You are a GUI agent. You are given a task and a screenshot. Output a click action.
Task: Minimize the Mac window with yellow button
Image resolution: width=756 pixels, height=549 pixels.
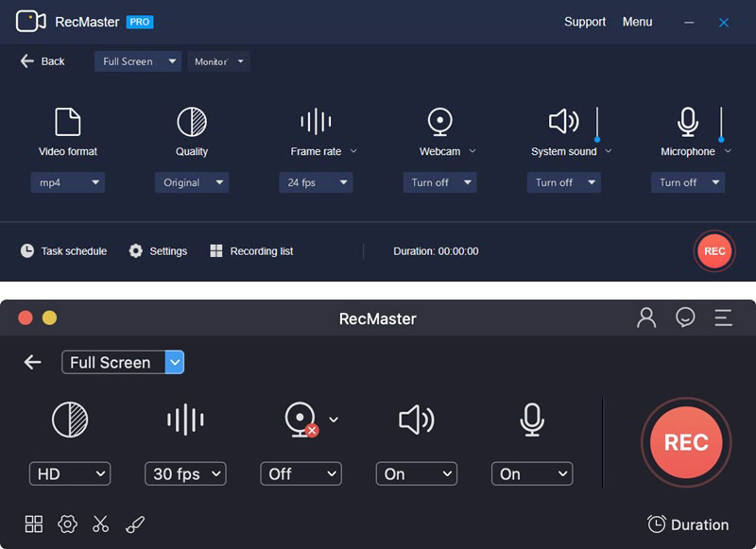[50, 317]
